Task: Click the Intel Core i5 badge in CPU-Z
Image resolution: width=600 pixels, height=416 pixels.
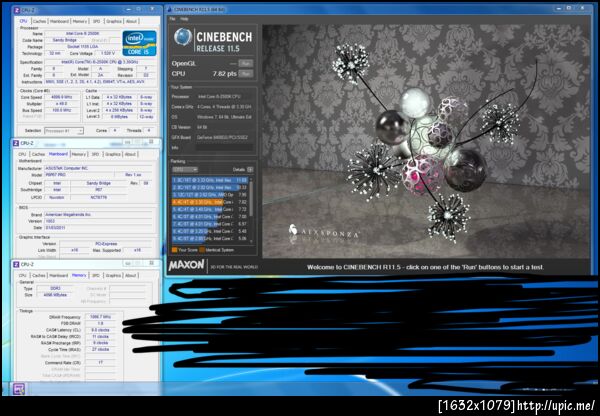Action: (139, 43)
